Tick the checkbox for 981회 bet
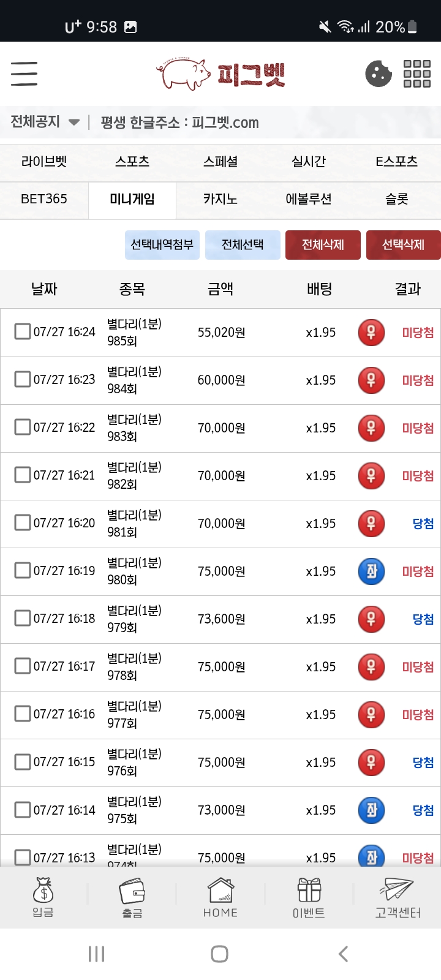The height and width of the screenshot is (980, 441). pos(23,522)
